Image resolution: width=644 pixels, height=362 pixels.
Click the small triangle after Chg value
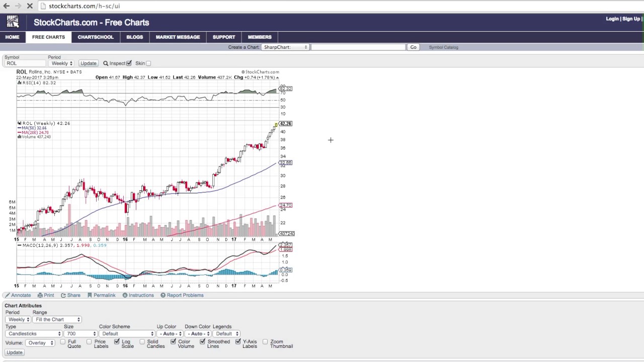(278, 77)
